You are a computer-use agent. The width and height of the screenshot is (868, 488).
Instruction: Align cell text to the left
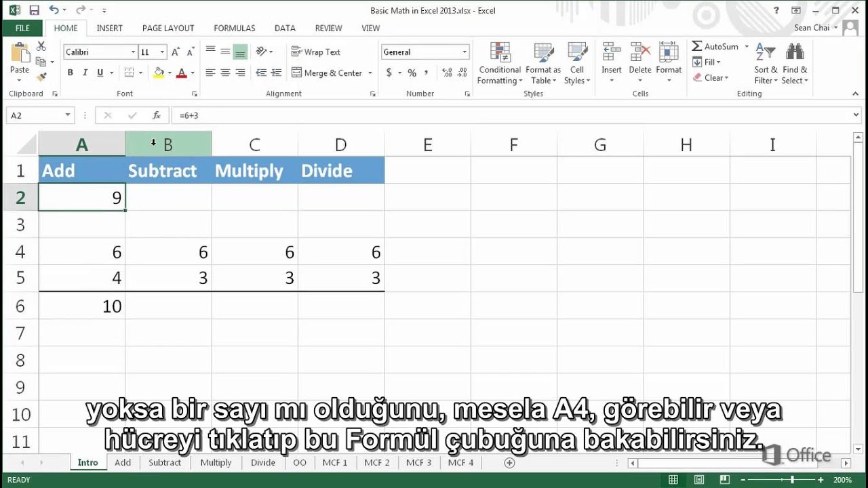coord(210,73)
